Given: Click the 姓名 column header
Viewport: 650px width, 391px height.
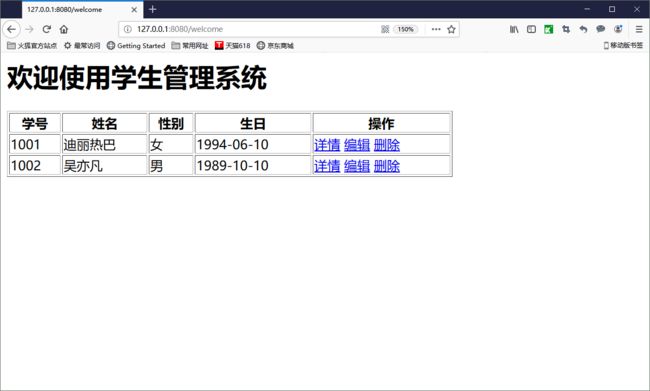Looking at the screenshot, I should (104, 123).
